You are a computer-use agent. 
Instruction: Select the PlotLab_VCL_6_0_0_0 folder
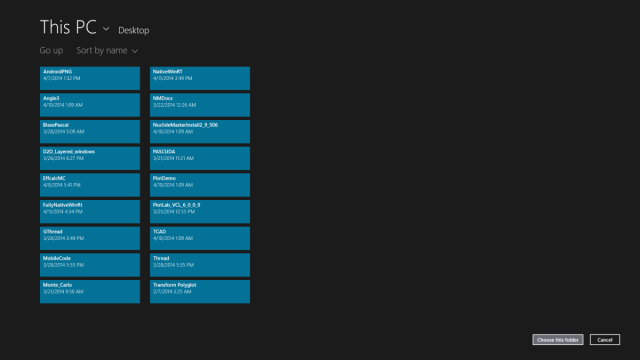coord(200,211)
